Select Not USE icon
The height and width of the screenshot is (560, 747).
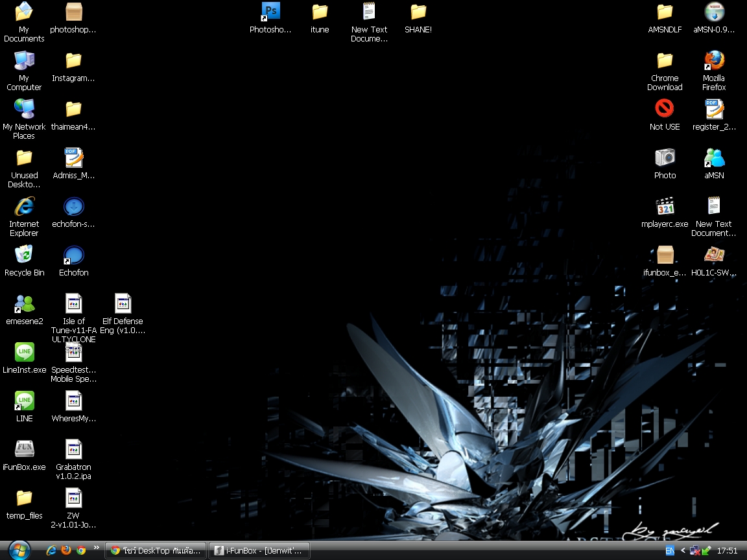coord(665,109)
